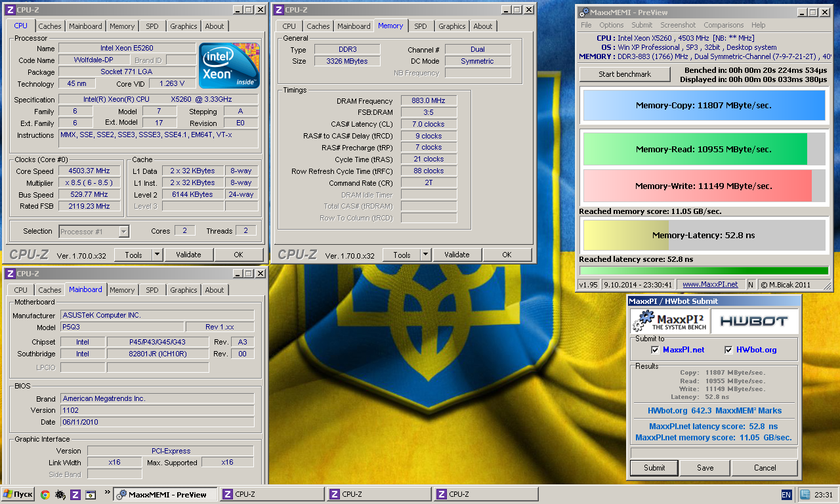Click the empty text field above the Submit button
The width and height of the screenshot is (840, 504).
(714, 453)
